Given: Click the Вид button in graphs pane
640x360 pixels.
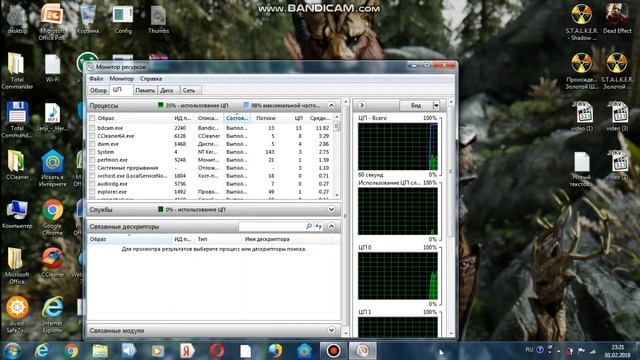Looking at the screenshot, I should point(416,105).
